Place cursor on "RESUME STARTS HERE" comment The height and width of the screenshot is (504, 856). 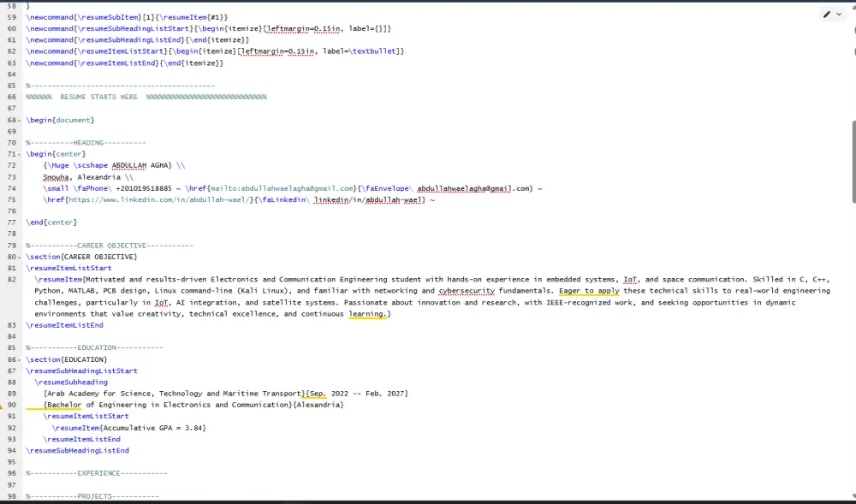coord(98,97)
